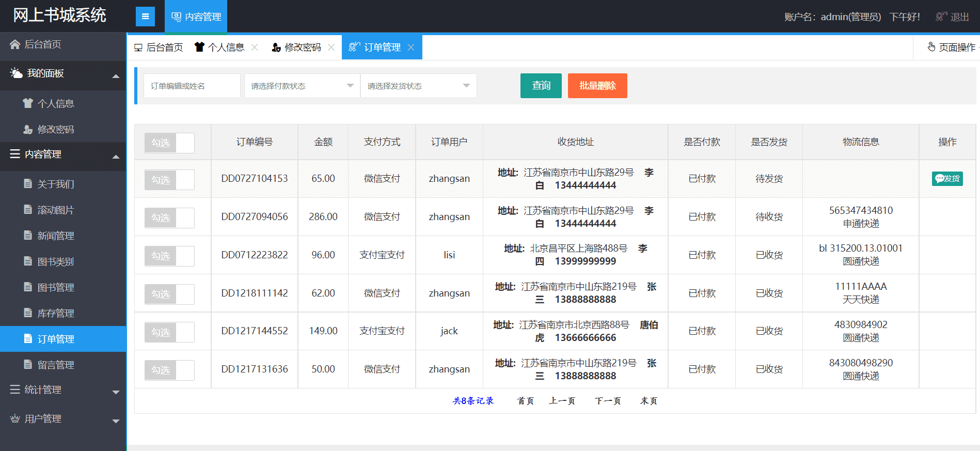Click the hamburger sidebar toggle icon
Viewport: 980px width, 451px height.
pos(145,17)
